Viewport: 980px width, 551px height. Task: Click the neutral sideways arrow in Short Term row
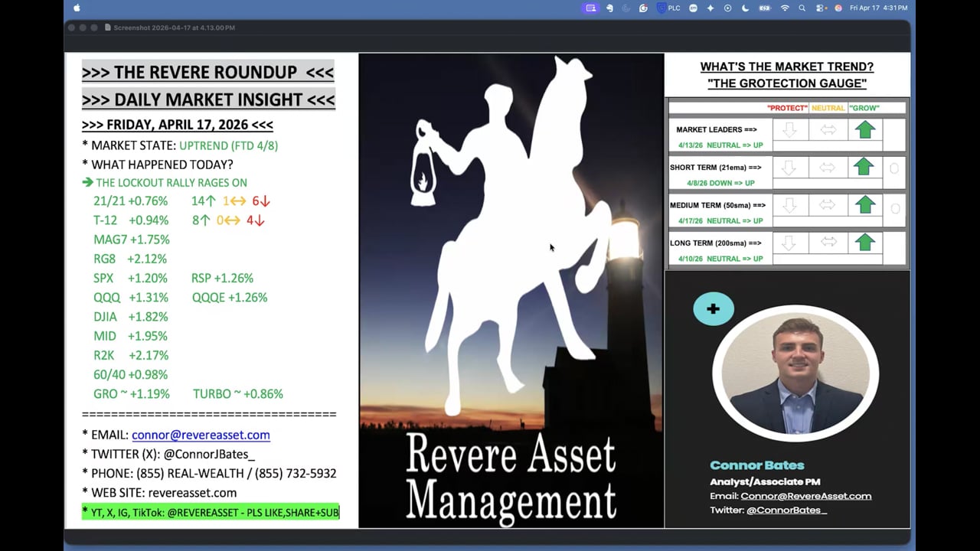(x=828, y=167)
